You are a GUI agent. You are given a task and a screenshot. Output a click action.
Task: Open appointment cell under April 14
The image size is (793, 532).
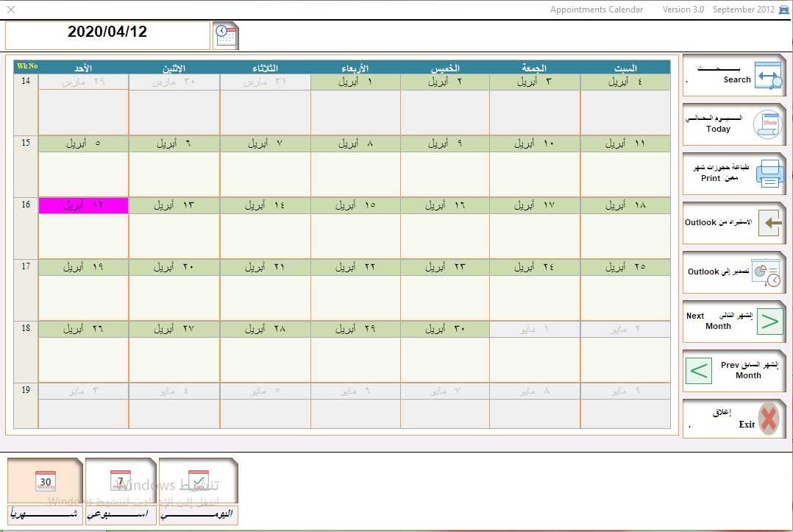click(265, 235)
